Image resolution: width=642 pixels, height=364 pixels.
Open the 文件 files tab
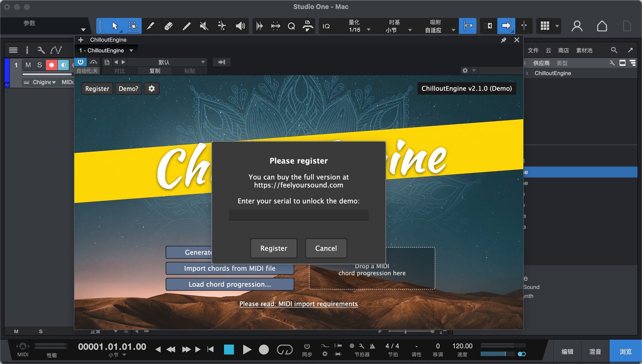533,50
